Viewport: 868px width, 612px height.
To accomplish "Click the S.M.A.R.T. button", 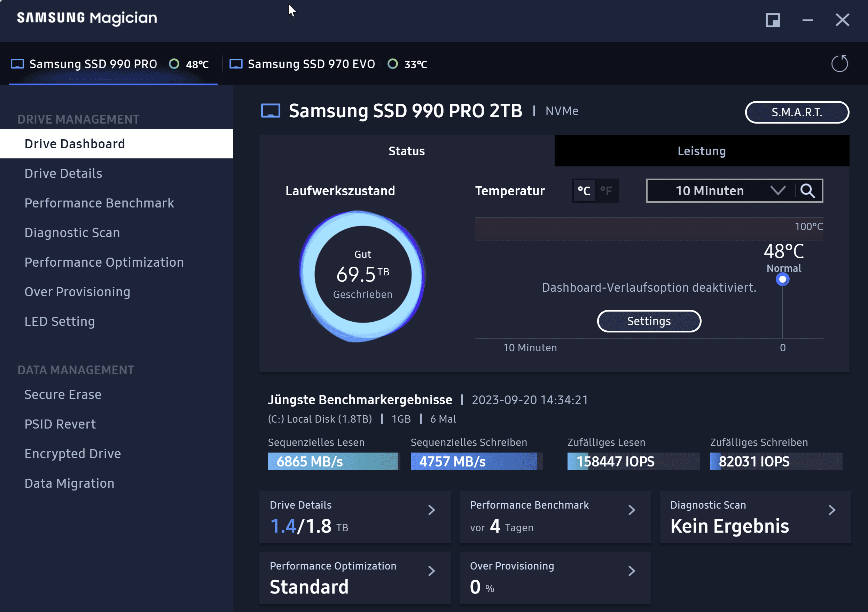I will click(x=797, y=112).
